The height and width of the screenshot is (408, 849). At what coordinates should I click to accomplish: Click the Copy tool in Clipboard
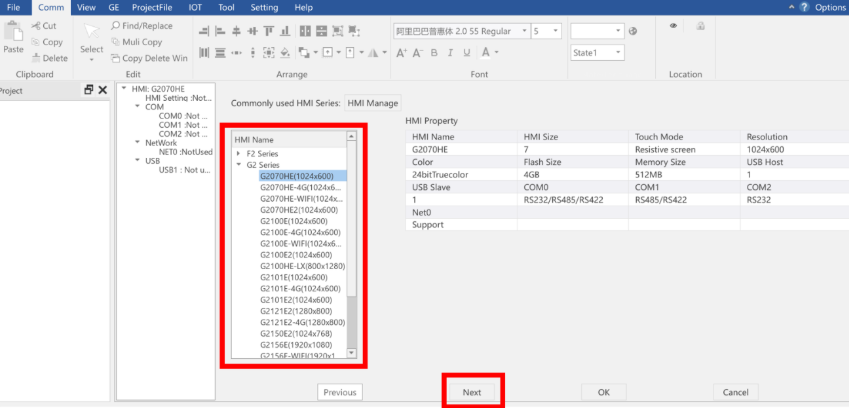(x=47, y=42)
